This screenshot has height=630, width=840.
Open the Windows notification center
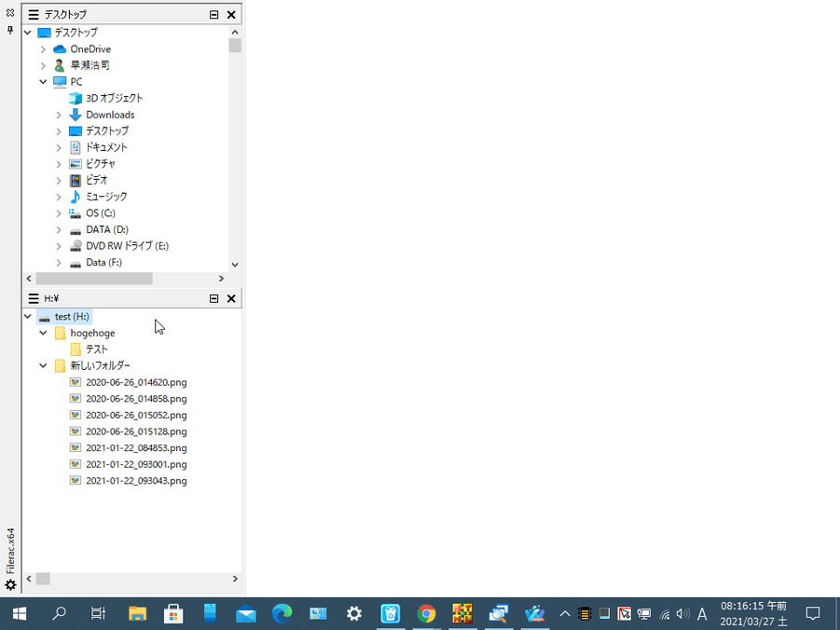click(813, 613)
